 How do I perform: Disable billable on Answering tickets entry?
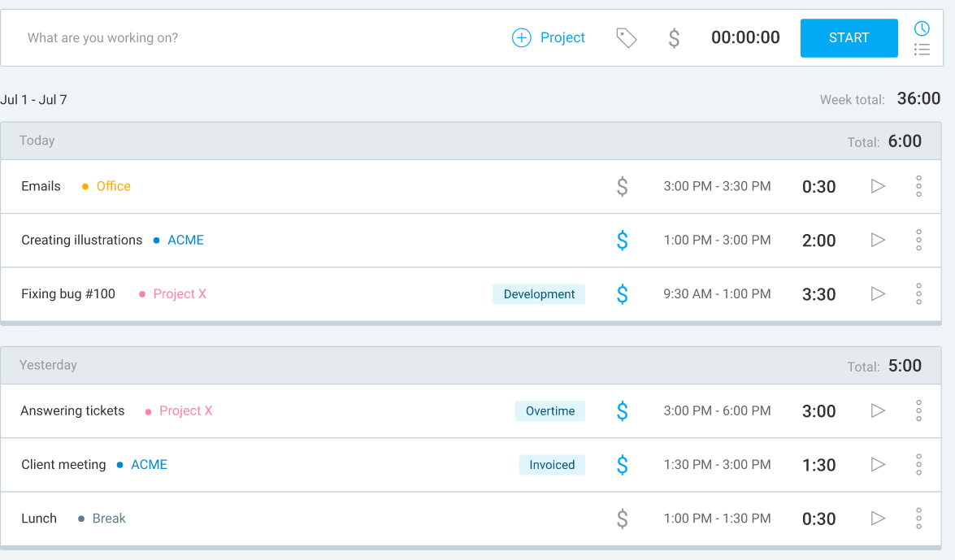tap(622, 410)
